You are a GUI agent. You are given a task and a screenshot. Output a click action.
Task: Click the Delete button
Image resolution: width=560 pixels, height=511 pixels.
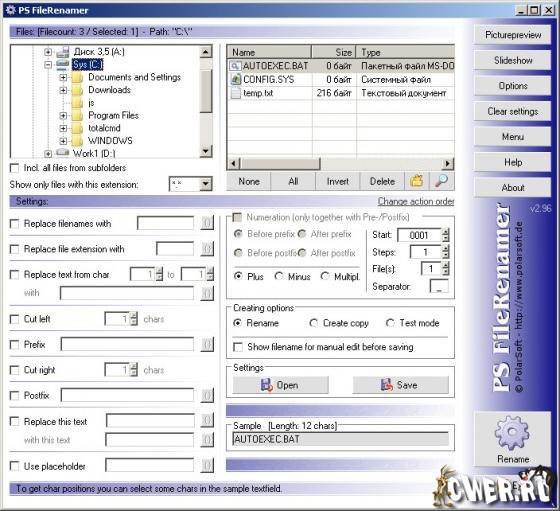coord(382,181)
